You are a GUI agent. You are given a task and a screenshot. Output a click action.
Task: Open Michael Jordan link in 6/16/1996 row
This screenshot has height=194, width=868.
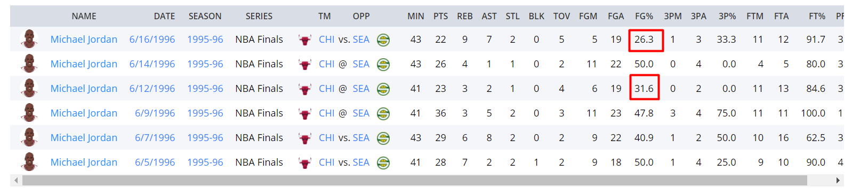(84, 39)
